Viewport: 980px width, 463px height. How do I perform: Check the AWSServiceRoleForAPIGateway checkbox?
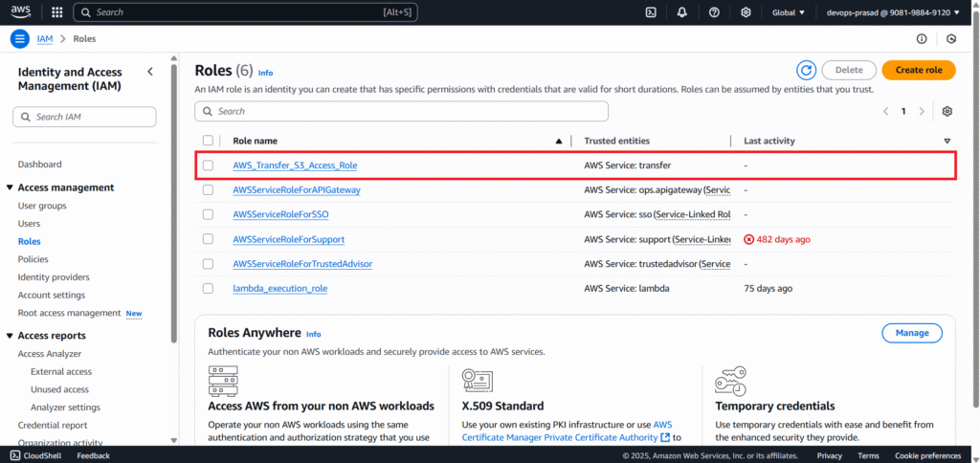208,190
